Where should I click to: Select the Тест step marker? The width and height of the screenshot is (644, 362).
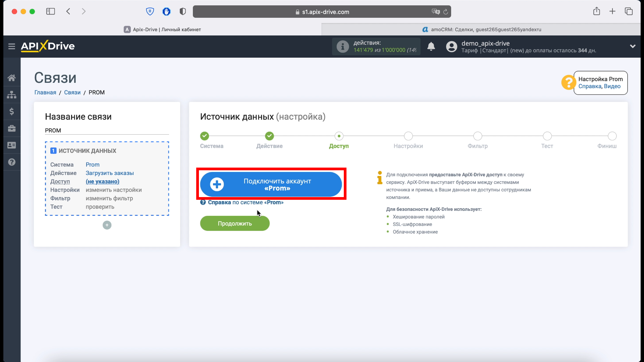pyautogui.click(x=547, y=136)
